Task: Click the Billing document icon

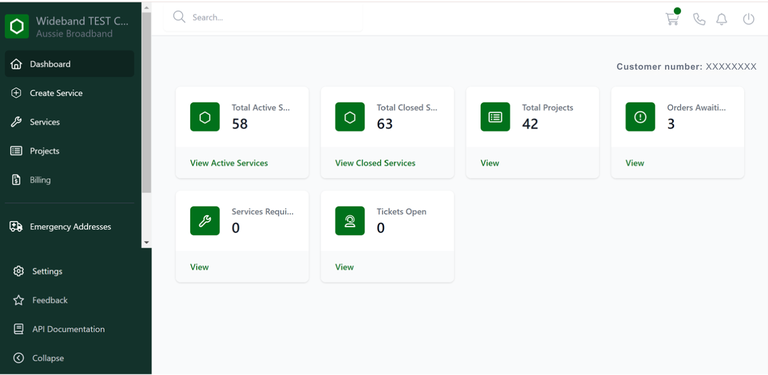Action: pyautogui.click(x=16, y=180)
